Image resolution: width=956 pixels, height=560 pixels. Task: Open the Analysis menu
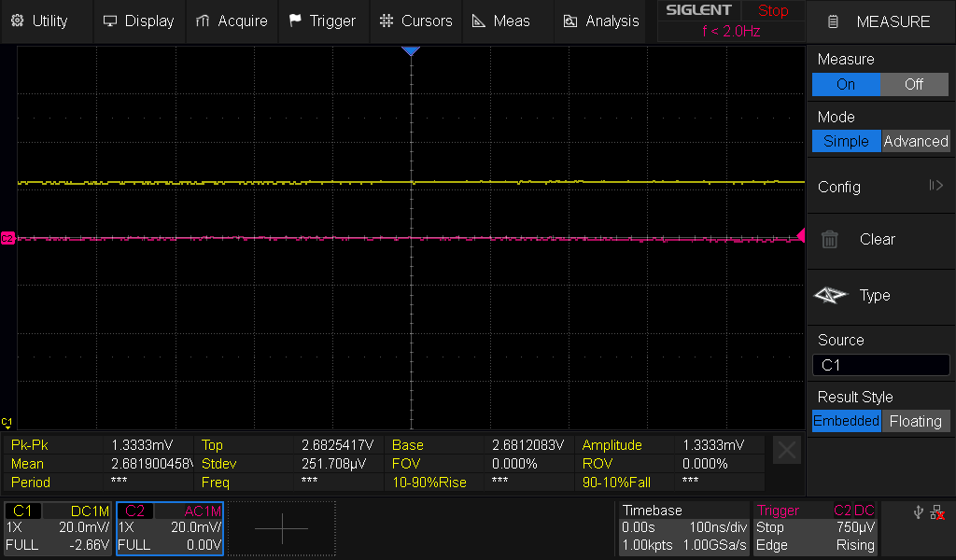tap(600, 21)
